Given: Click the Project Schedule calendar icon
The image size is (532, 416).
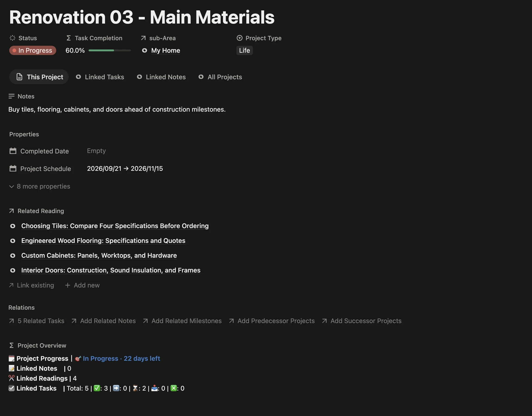Looking at the screenshot, I should [x=13, y=168].
